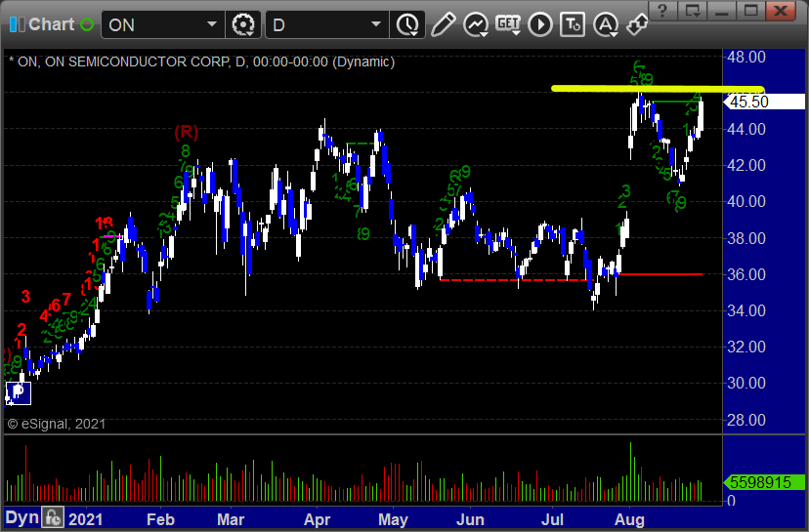
Task: Open the window options menu icon
Action: [x=693, y=11]
